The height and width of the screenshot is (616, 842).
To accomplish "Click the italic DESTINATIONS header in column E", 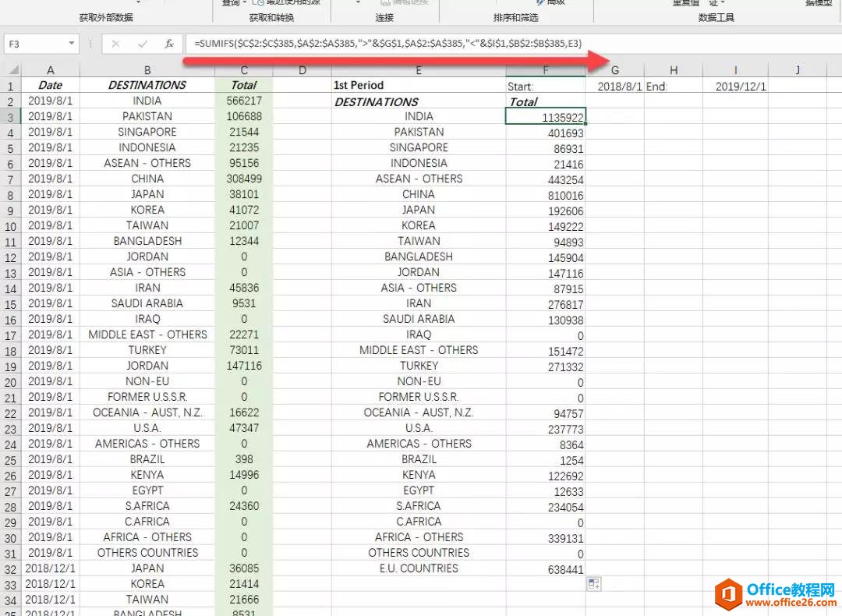I will pos(419,101).
